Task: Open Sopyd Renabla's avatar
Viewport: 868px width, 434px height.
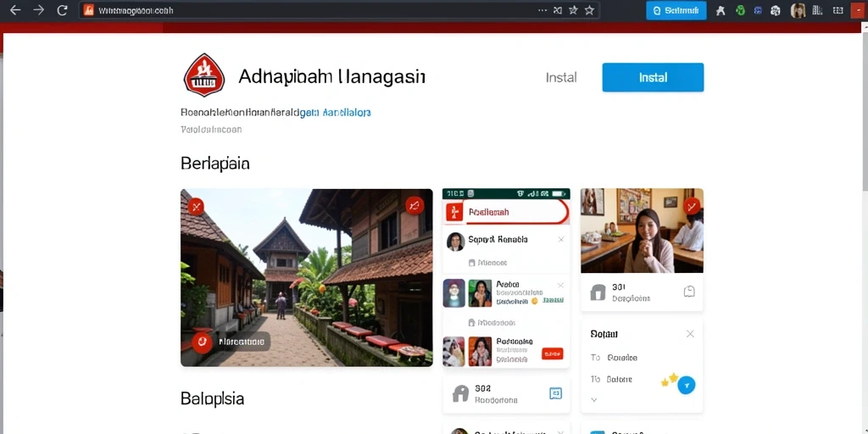Action: pos(455,242)
